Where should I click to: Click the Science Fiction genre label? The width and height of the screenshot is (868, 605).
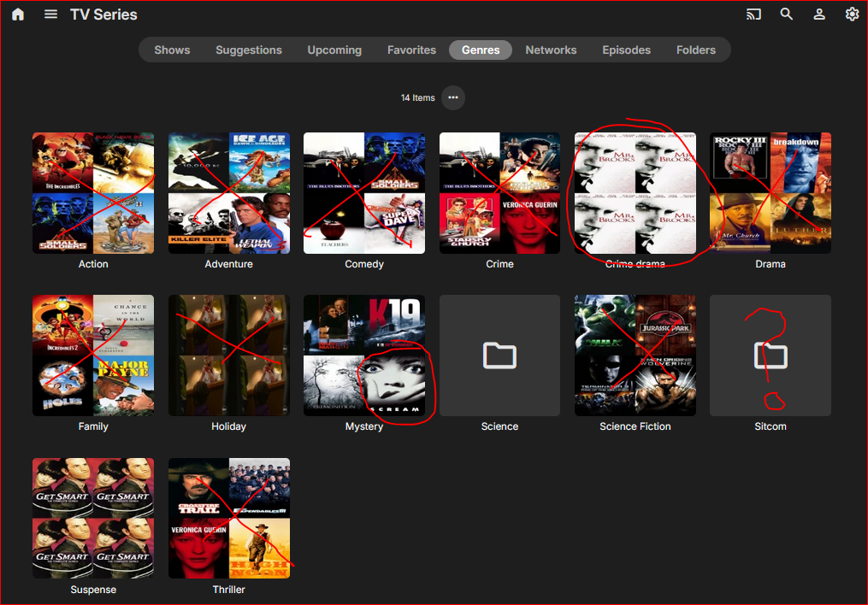click(x=635, y=426)
